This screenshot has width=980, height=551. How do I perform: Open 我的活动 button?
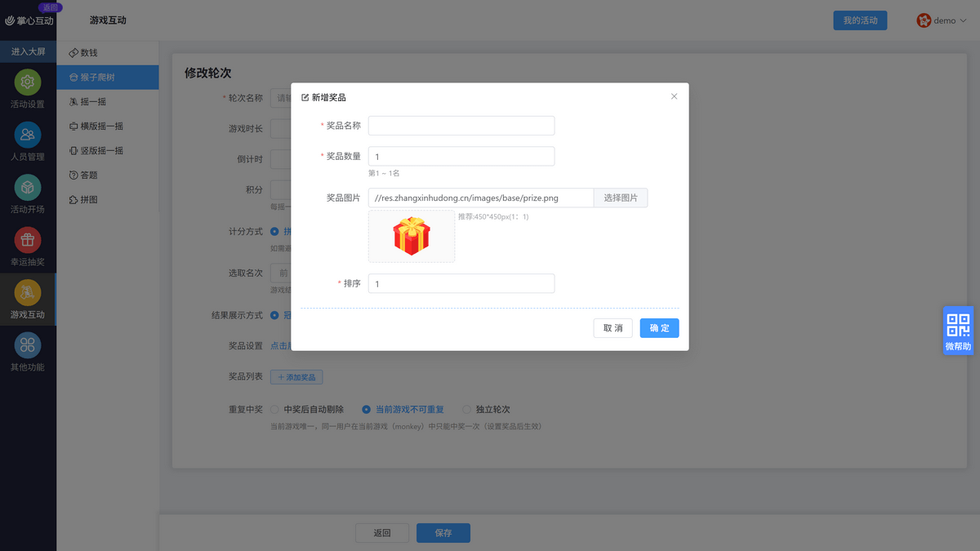pyautogui.click(x=860, y=20)
